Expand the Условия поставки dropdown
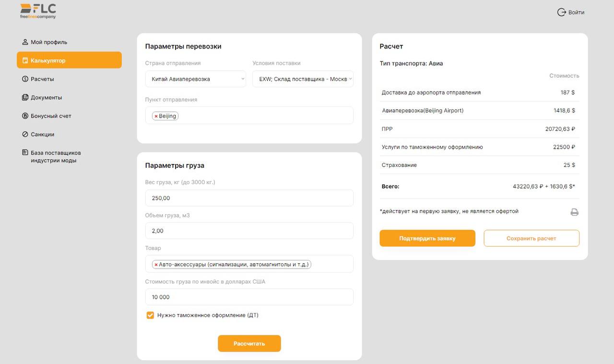Viewport: 614px width, 364px height. (x=303, y=79)
